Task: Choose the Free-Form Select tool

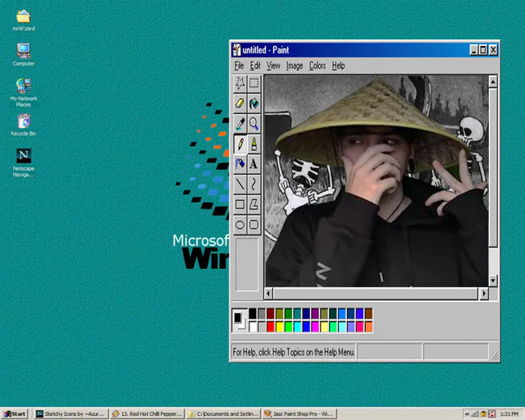Action: point(240,83)
